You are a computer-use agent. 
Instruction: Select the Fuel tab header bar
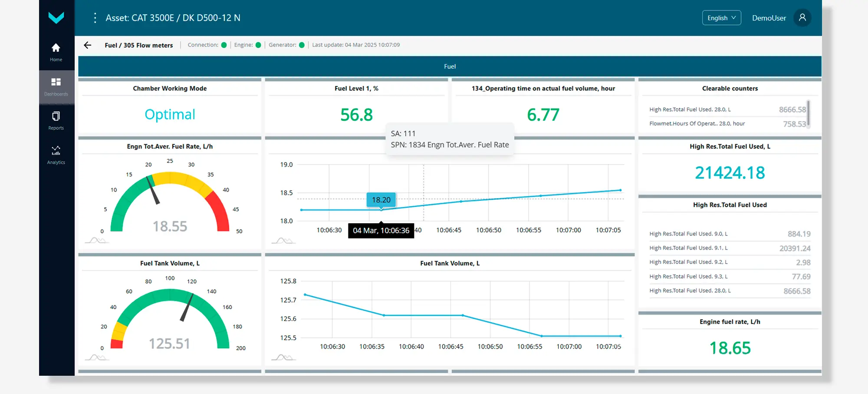point(450,66)
